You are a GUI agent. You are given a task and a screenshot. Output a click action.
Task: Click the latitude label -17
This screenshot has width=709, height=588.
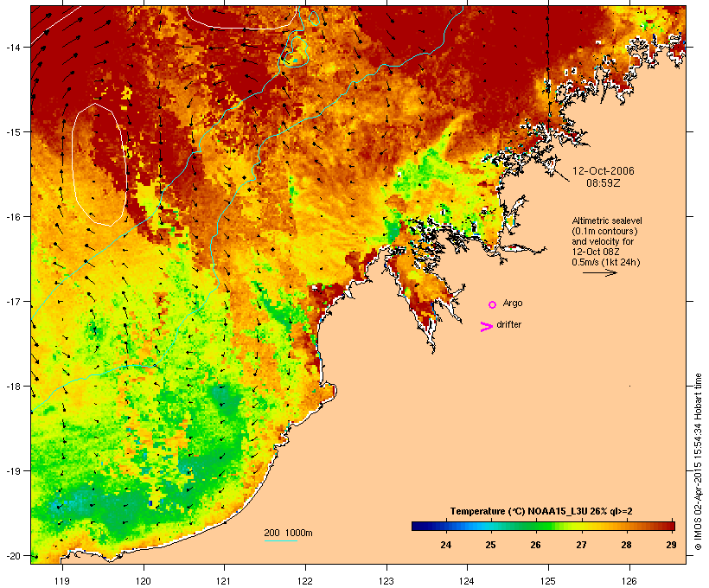pos(13,301)
